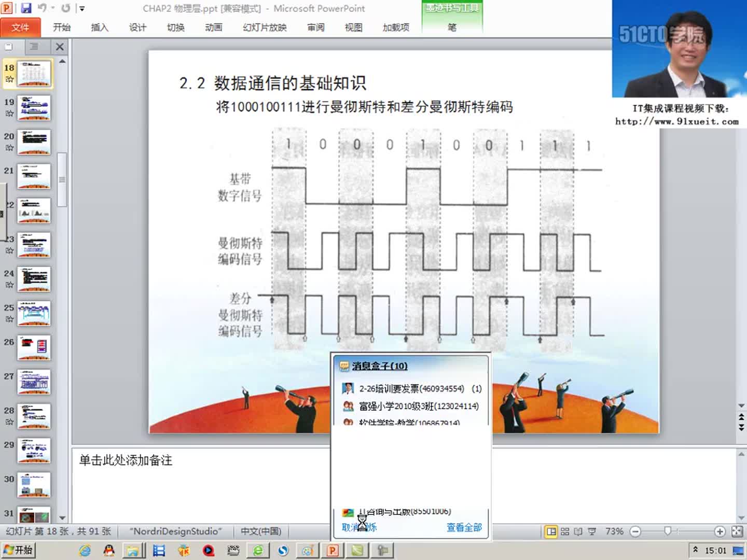Select slide 30 thumbnail
Image resolution: width=747 pixels, height=560 pixels.
tap(34, 484)
